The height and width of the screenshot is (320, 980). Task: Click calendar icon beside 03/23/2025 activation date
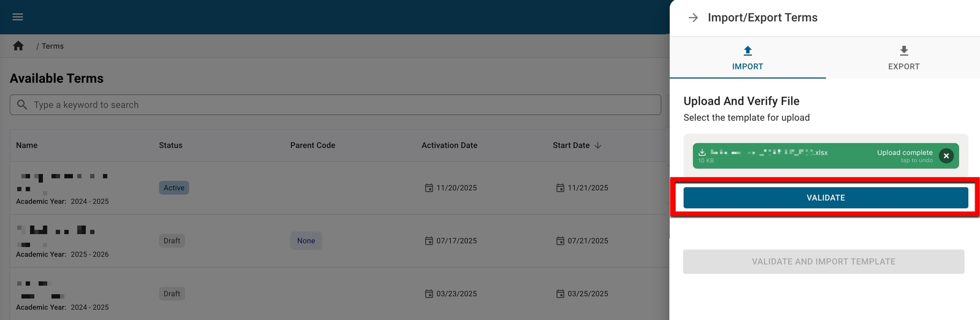(429, 294)
